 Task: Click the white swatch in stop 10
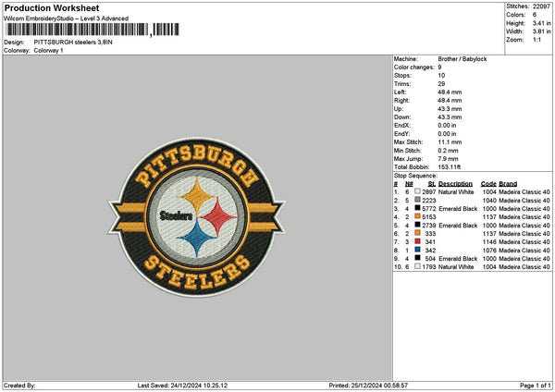(418, 266)
